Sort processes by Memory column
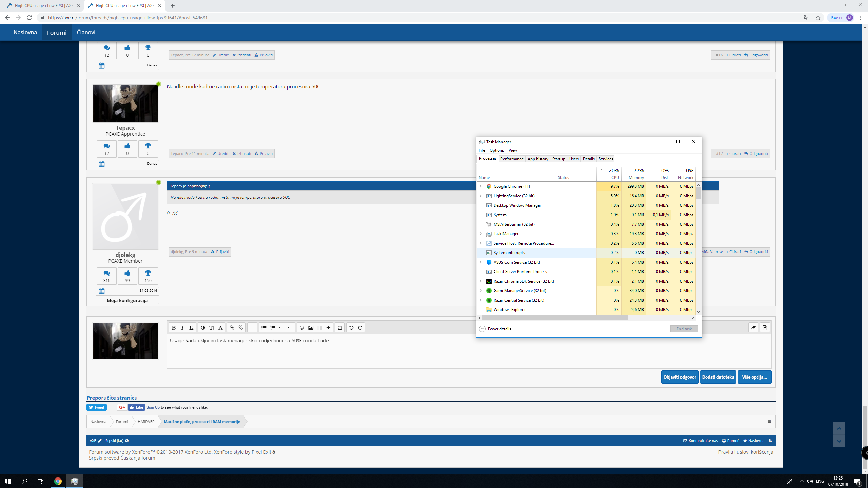 [634, 174]
